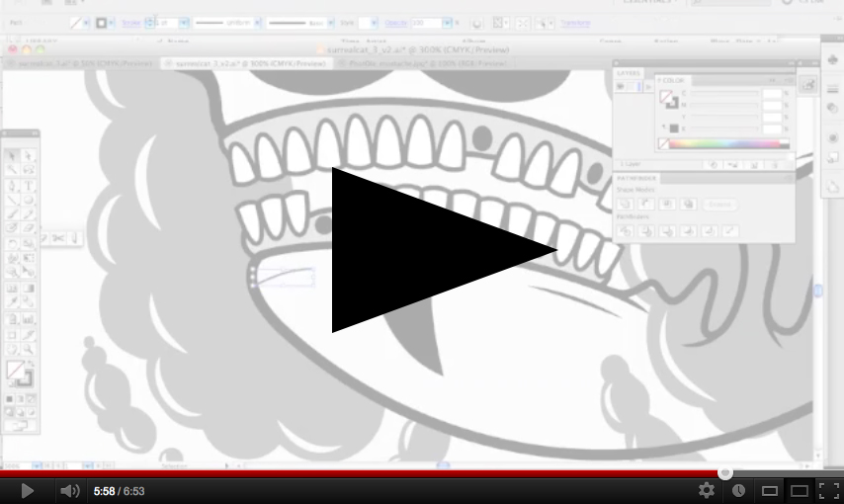Select the Ellipse tool

click(29, 200)
